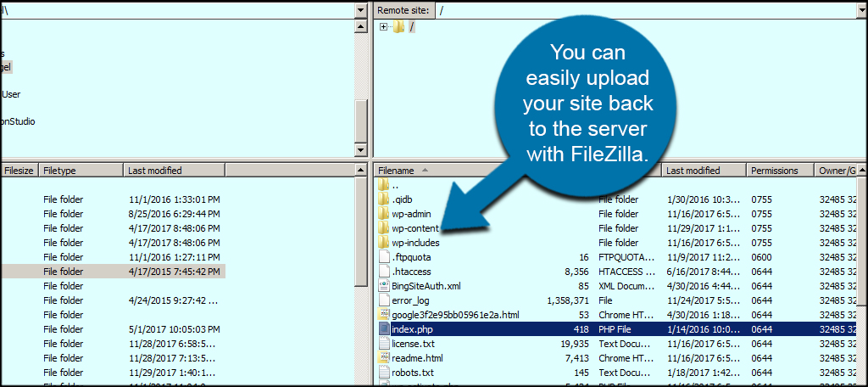868x387 pixels.
Task: Select the index.php file icon
Action: [384, 328]
